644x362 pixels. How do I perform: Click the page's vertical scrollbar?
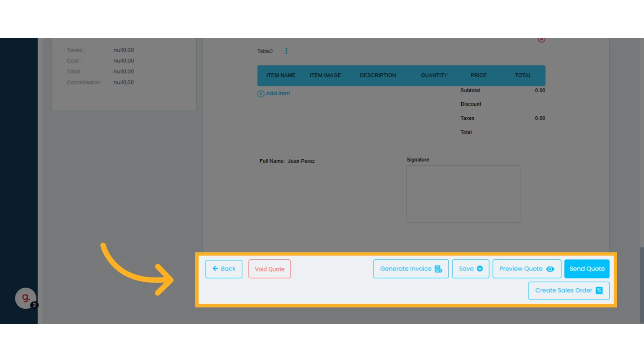tap(642, 285)
